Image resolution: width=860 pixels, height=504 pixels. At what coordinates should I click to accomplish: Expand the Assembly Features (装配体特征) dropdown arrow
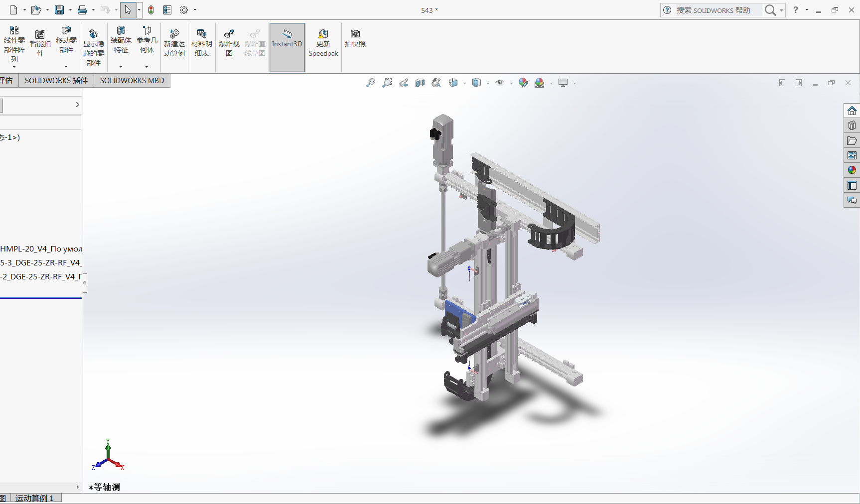[121, 67]
